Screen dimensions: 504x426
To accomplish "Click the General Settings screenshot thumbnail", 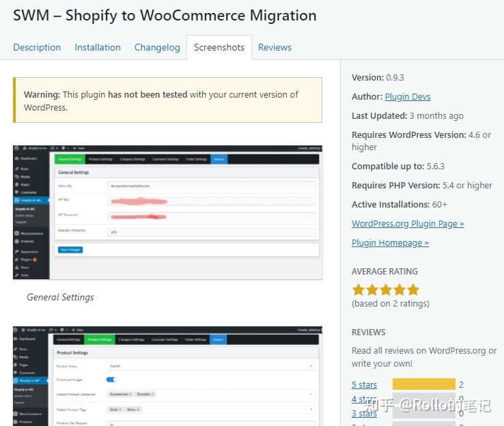I will (168, 212).
